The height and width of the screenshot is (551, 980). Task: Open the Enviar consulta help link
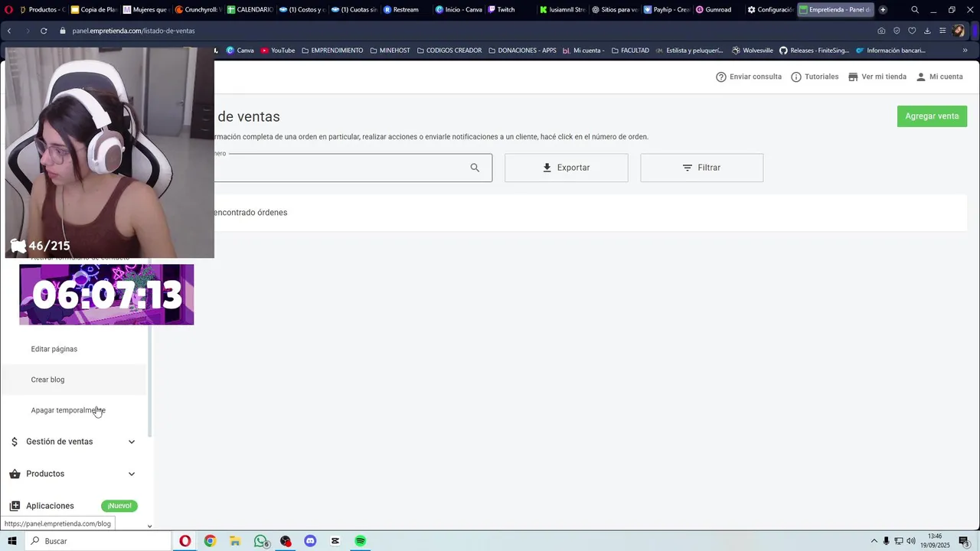click(x=749, y=77)
